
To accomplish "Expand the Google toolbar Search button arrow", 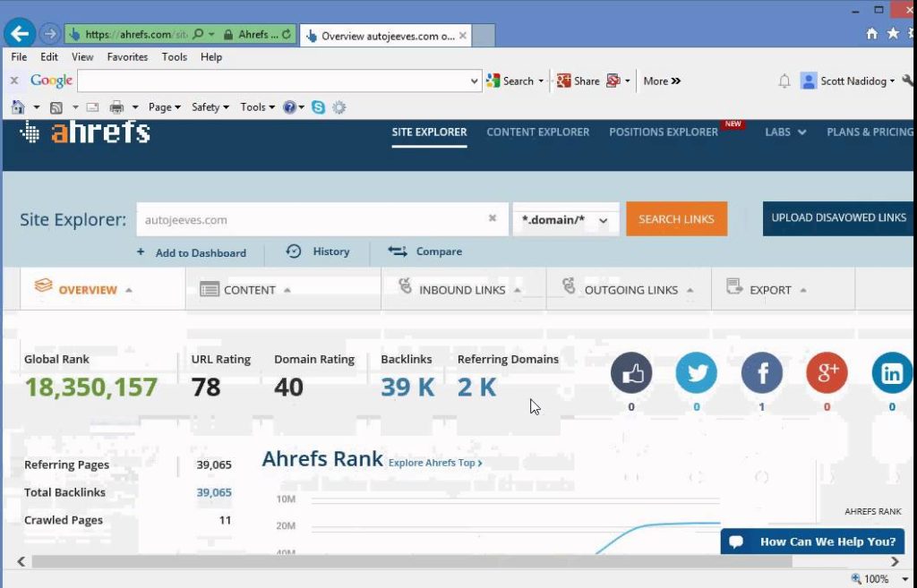I will pyautogui.click(x=541, y=81).
